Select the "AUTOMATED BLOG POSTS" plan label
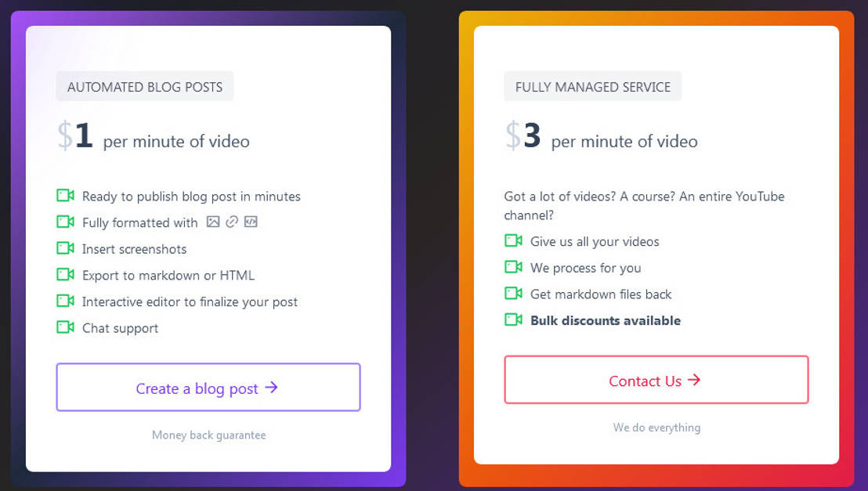This screenshot has height=491, width=868. pyautogui.click(x=145, y=87)
